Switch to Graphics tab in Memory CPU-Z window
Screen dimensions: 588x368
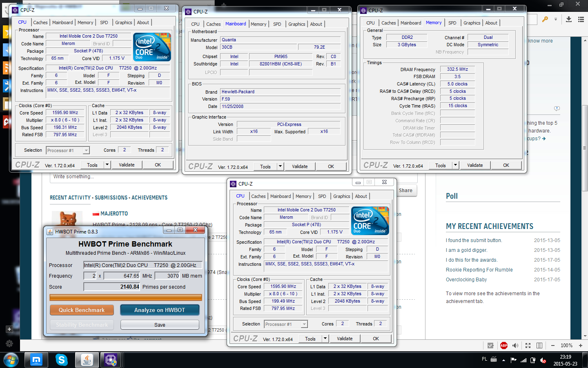point(472,23)
